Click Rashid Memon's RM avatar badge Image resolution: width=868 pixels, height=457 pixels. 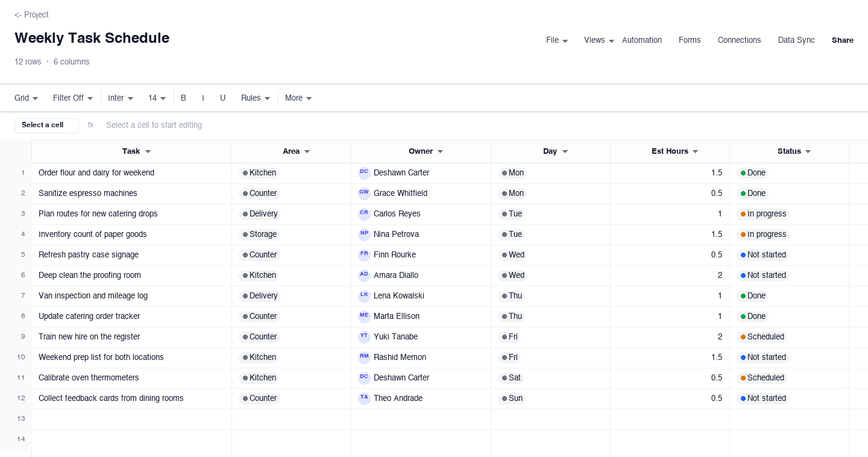pyautogui.click(x=364, y=357)
